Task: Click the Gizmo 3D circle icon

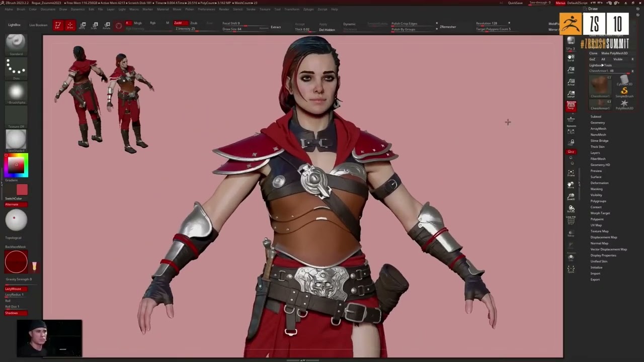Action: click(x=119, y=26)
